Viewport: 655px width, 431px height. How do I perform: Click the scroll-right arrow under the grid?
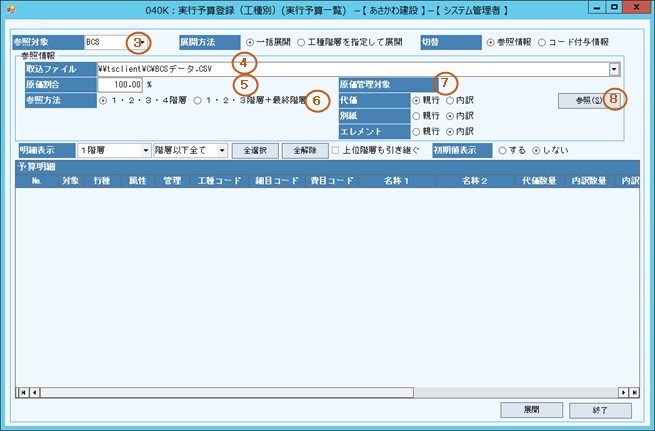pyautogui.click(x=625, y=391)
